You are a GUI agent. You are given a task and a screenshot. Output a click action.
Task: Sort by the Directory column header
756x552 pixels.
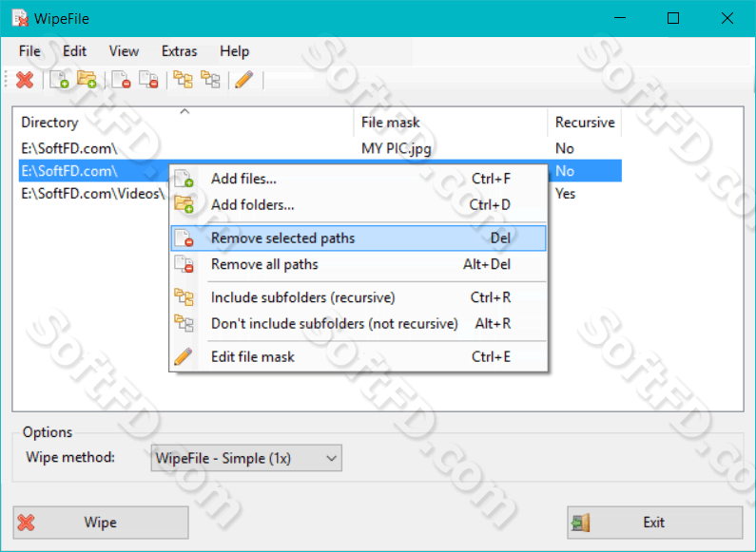click(185, 123)
